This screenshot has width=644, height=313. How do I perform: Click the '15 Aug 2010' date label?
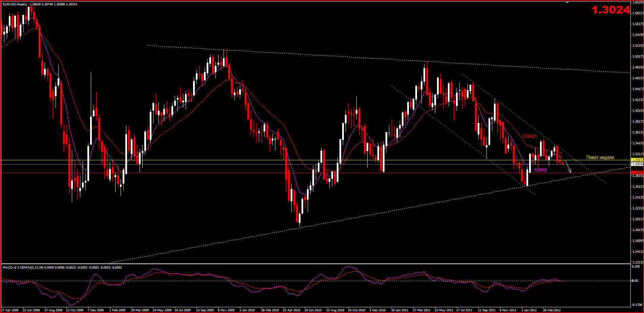tap(335, 310)
